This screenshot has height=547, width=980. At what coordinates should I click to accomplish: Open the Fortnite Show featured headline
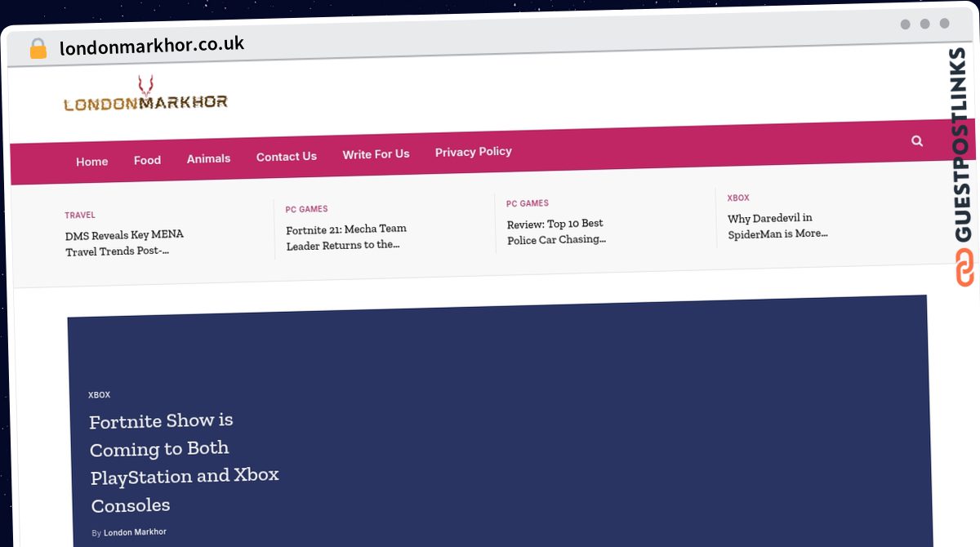185,462
